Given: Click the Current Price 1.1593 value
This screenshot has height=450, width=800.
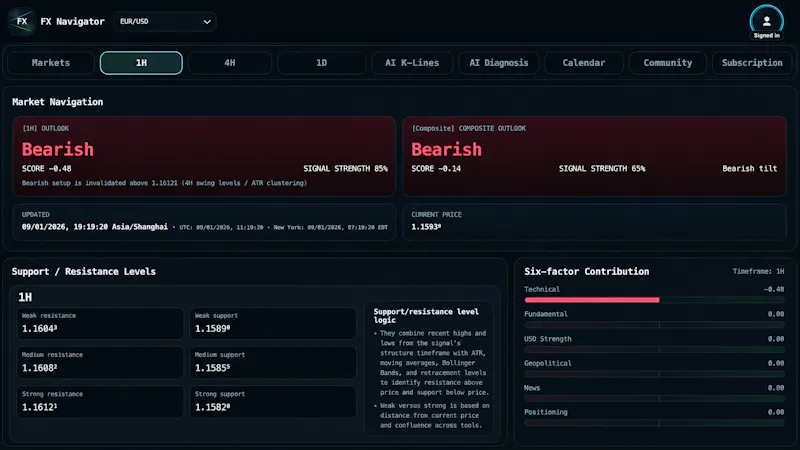Looking at the screenshot, I should click(x=426, y=227).
